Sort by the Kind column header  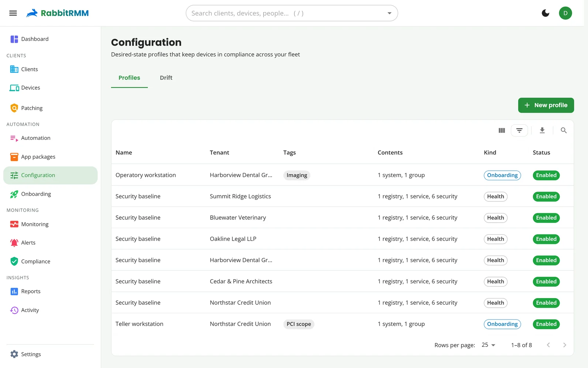[x=490, y=152]
